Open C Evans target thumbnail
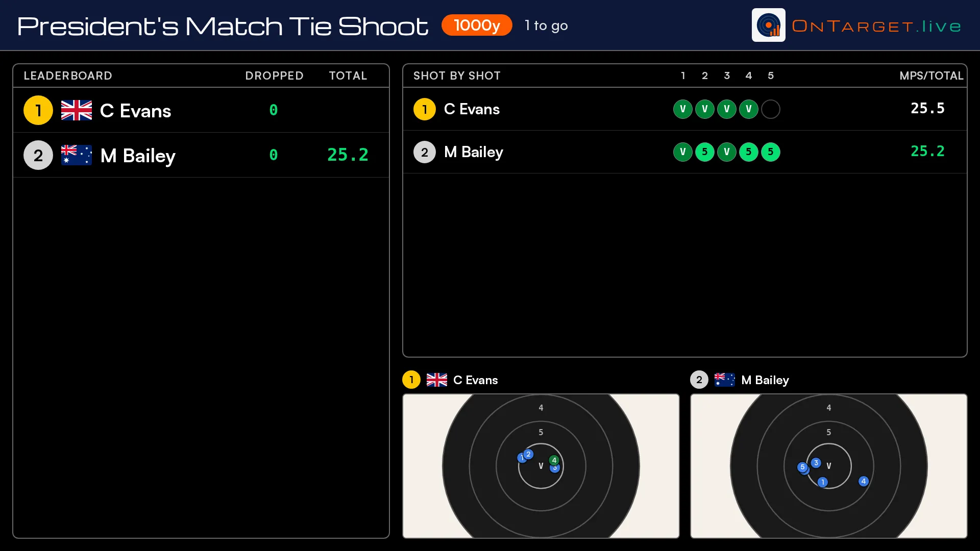Image resolution: width=980 pixels, height=551 pixels. click(x=541, y=466)
